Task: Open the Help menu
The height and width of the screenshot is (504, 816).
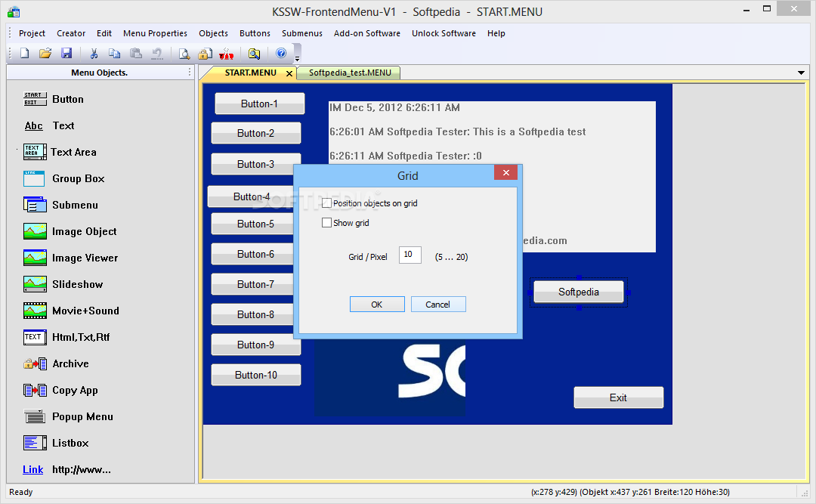Action: (496, 33)
